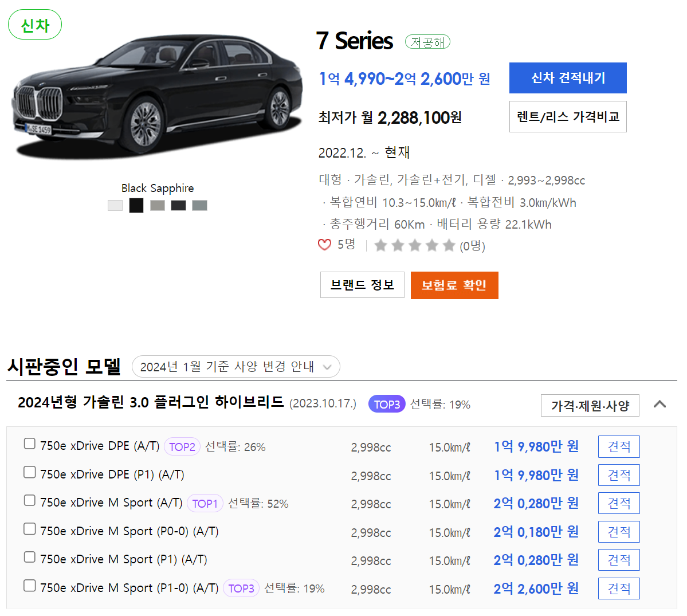
Task: Click the 7 Series title
Action: (355, 41)
